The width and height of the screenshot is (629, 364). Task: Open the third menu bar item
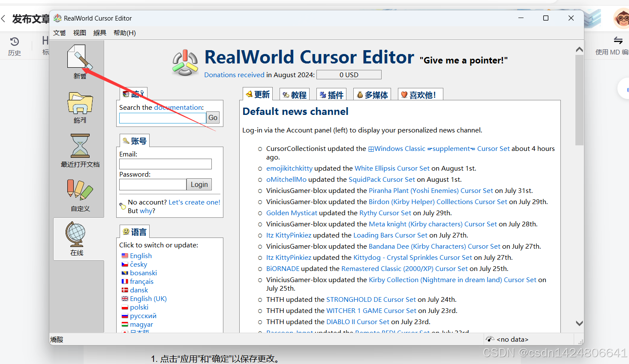click(x=100, y=33)
